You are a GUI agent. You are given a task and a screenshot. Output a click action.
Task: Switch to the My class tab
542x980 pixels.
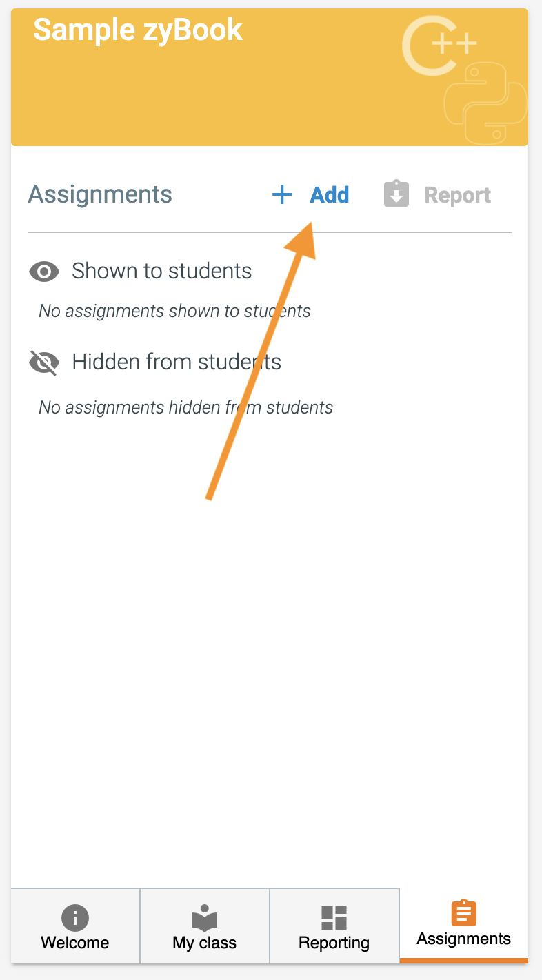click(x=205, y=926)
